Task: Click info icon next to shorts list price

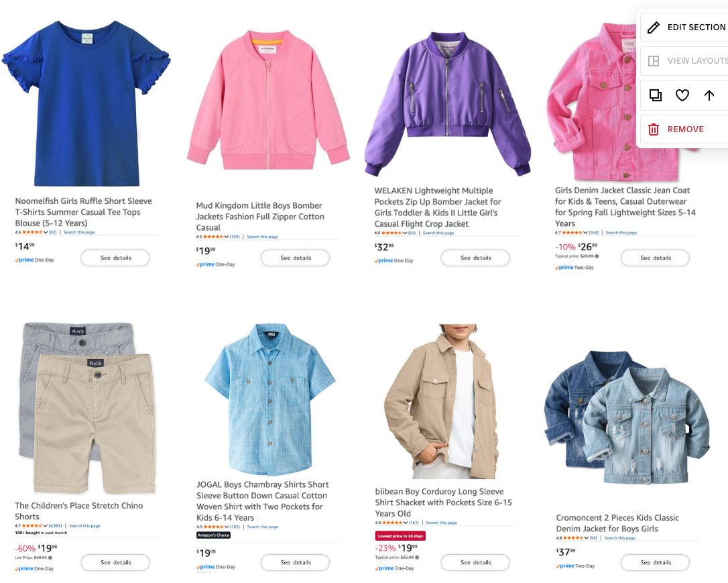Action: pyautogui.click(x=50, y=558)
